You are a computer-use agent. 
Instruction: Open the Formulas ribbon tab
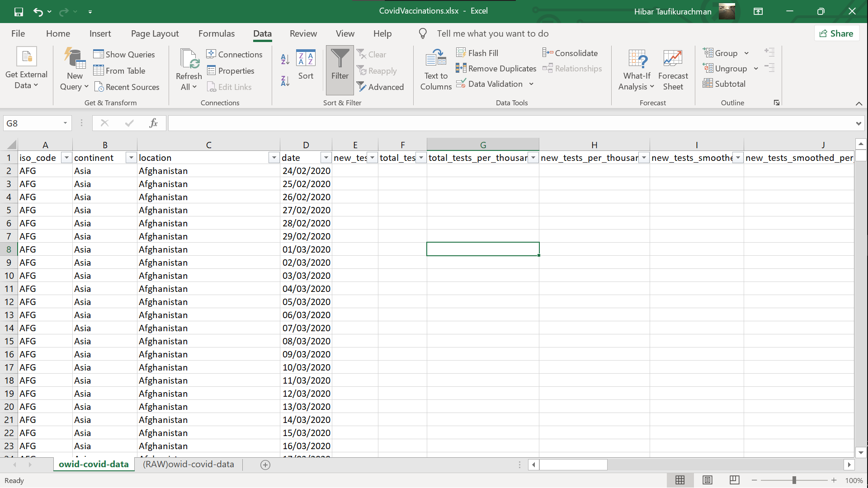pyautogui.click(x=217, y=33)
